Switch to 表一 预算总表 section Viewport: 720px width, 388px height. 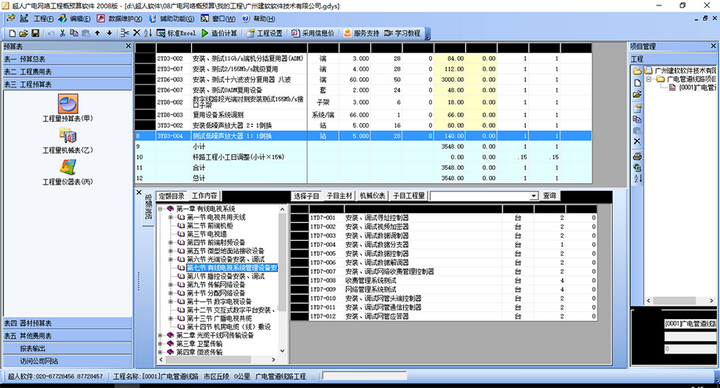(x=68, y=59)
